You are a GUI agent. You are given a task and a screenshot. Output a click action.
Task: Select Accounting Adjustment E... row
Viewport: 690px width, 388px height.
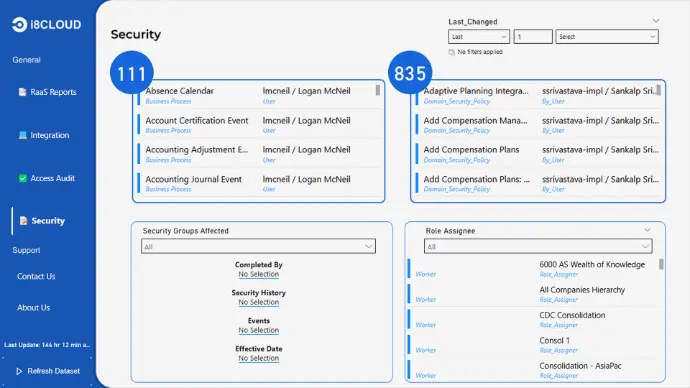tap(259, 154)
